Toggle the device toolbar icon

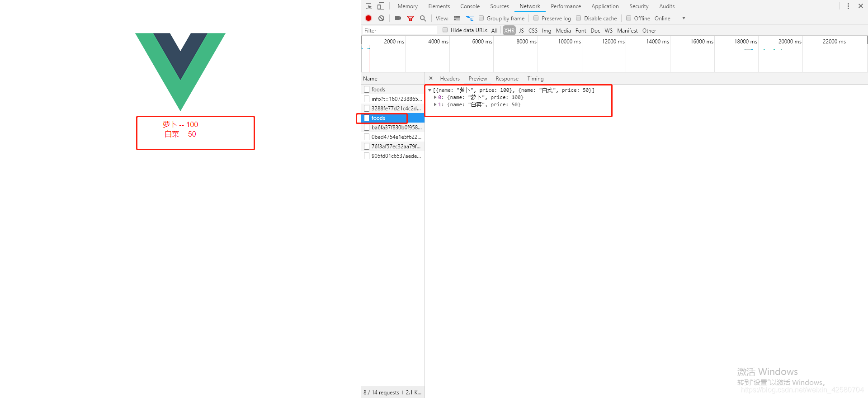point(381,6)
